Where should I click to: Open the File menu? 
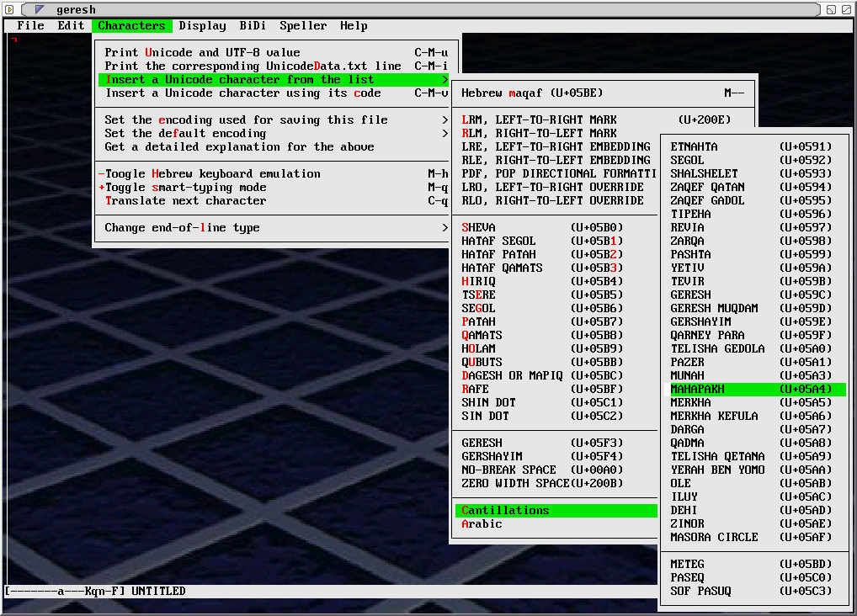(x=30, y=26)
